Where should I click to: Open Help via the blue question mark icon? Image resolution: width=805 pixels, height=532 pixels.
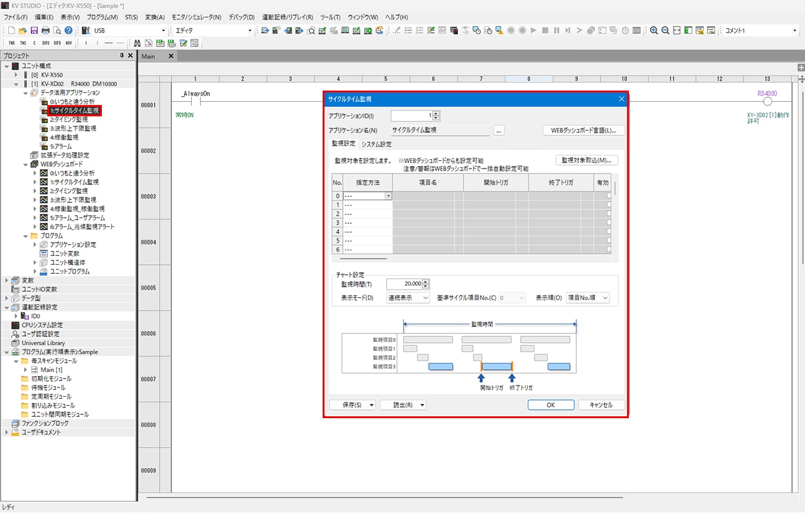point(69,30)
